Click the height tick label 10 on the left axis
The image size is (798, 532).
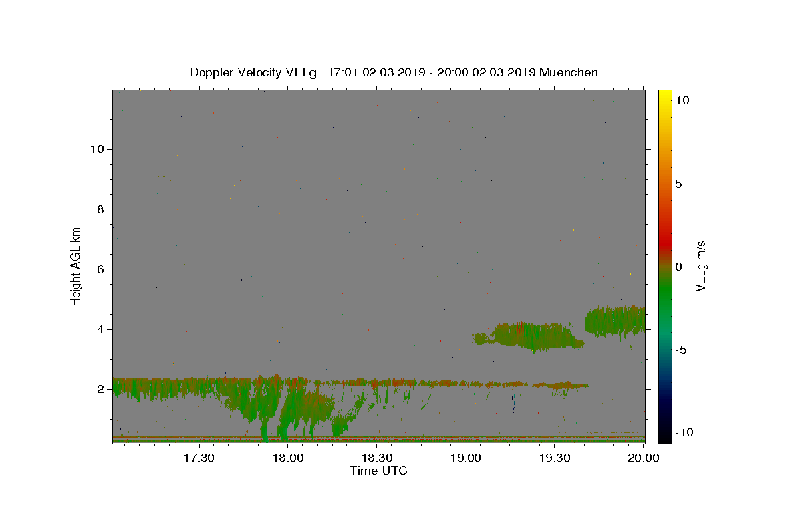tap(99, 149)
